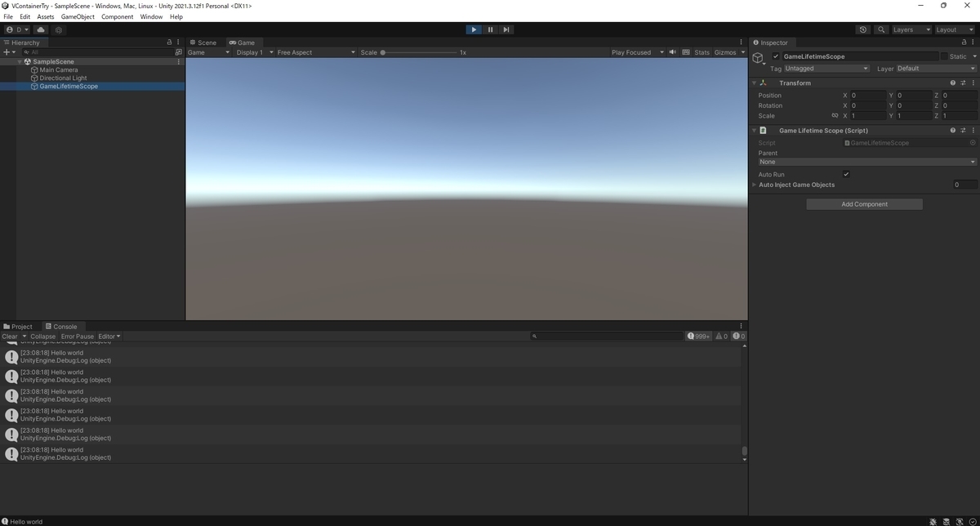980x526 pixels.
Task: Edit the GameLifetimeScope name field
Action: point(859,56)
